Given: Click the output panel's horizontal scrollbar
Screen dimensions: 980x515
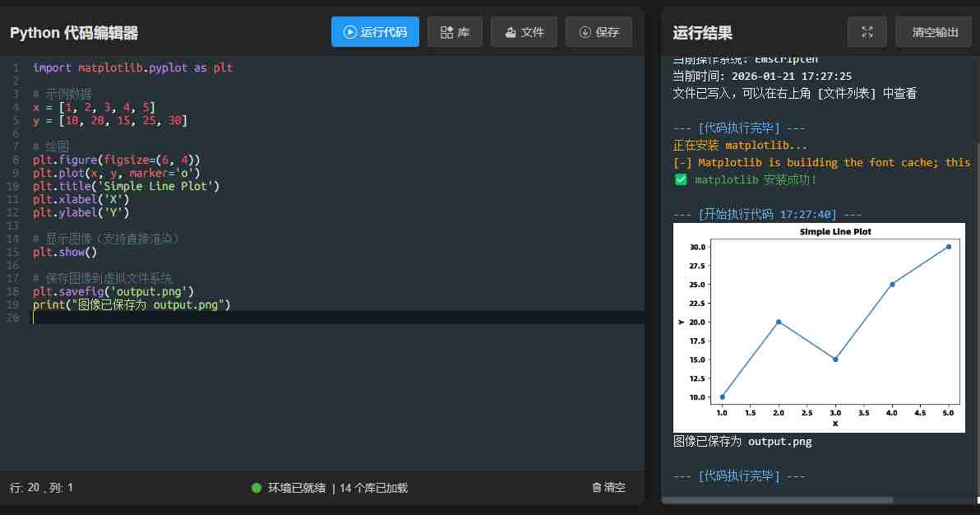Looking at the screenshot, I should coord(777,500).
